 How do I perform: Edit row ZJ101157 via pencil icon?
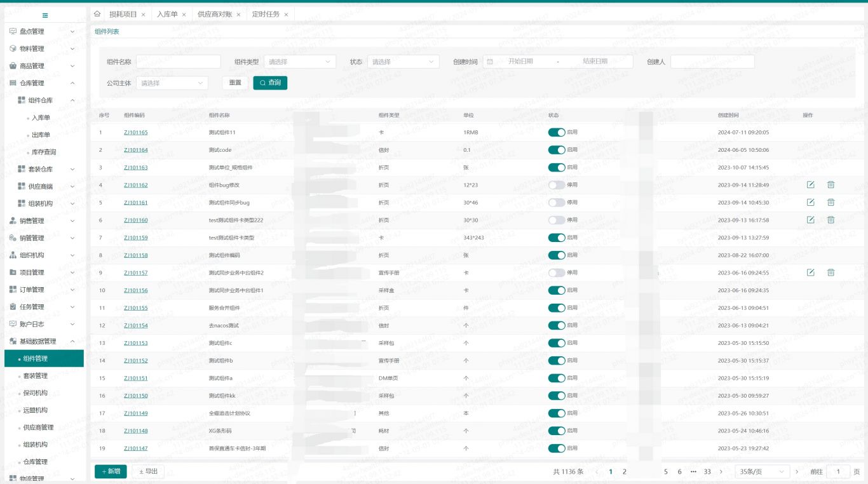[810, 272]
